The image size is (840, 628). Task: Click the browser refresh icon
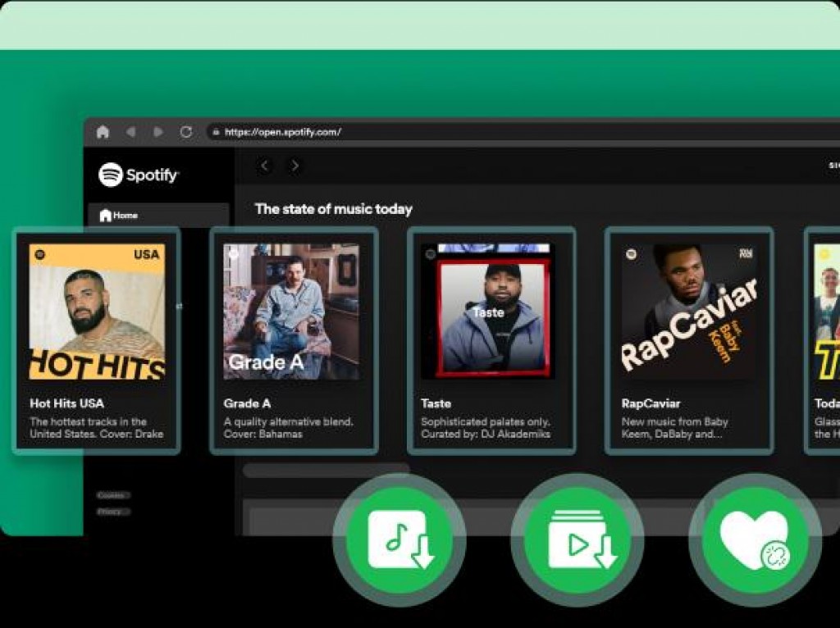click(185, 131)
